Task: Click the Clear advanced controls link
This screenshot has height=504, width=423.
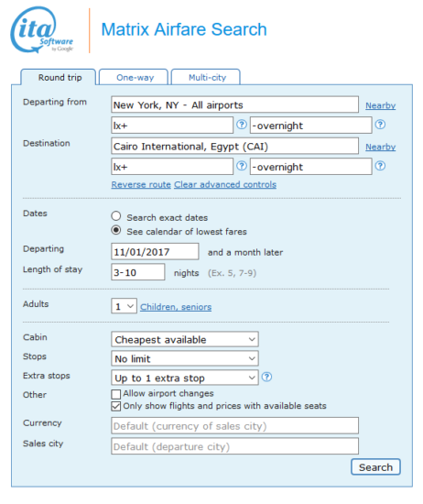Action: coord(225,184)
